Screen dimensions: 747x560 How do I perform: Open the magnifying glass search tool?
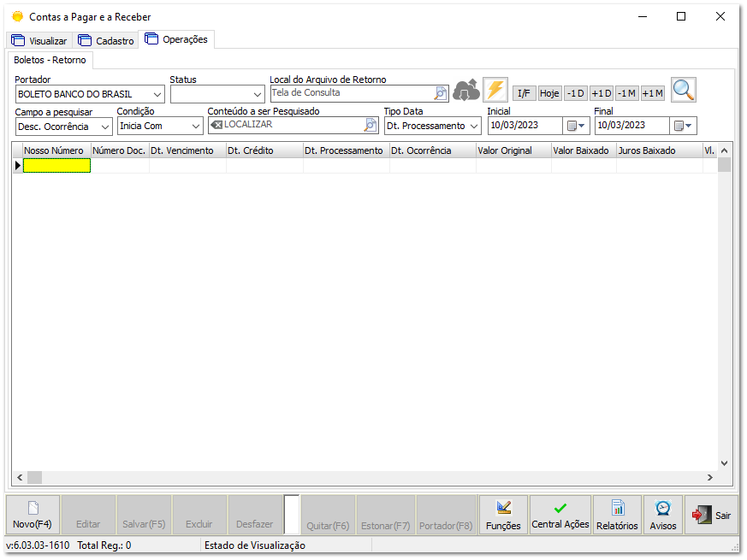(x=683, y=89)
